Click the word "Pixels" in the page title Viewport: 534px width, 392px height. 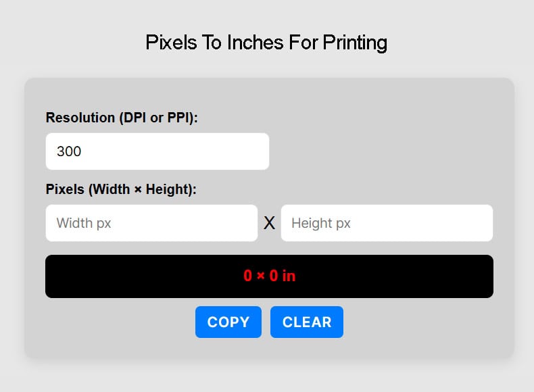(x=168, y=43)
